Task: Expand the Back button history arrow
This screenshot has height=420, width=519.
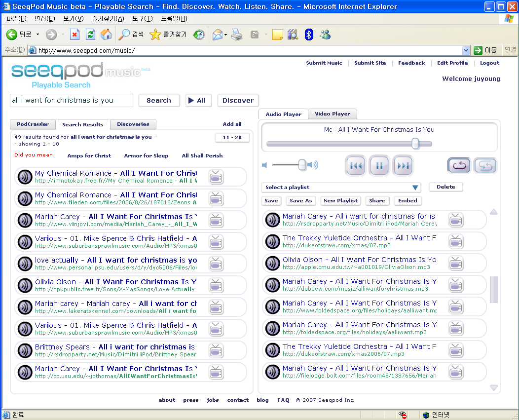Action: (x=37, y=35)
